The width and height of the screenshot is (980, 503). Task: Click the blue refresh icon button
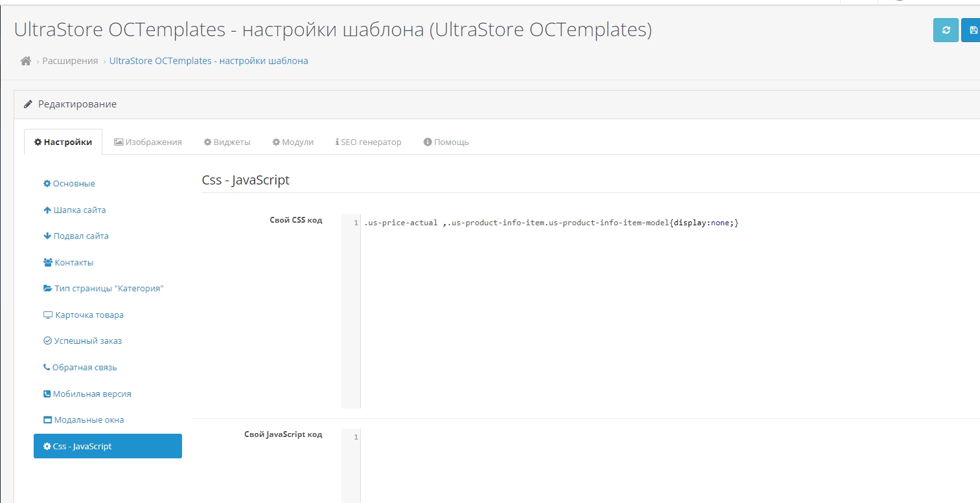946,30
